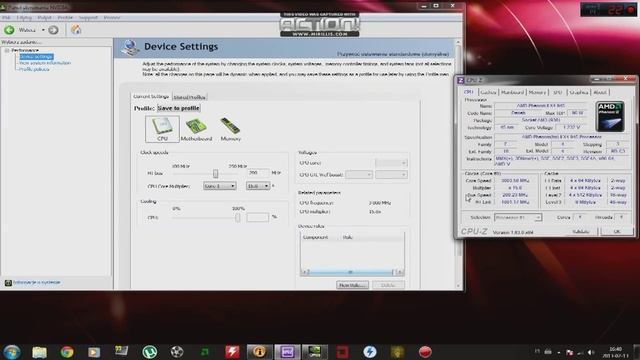Open the first menu in NVIDIA menu bar
The width and height of the screenshot is (640, 360).
pyautogui.click(x=6, y=18)
